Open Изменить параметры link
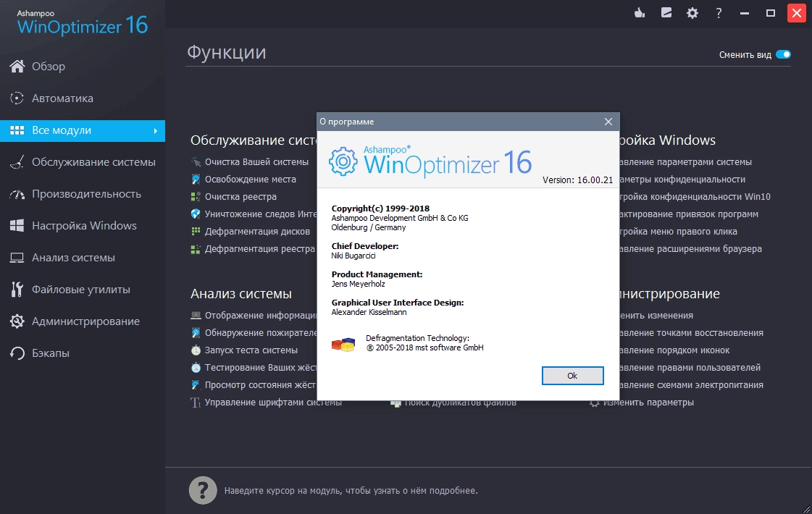Viewport: 812px width, 514px height. click(648, 403)
